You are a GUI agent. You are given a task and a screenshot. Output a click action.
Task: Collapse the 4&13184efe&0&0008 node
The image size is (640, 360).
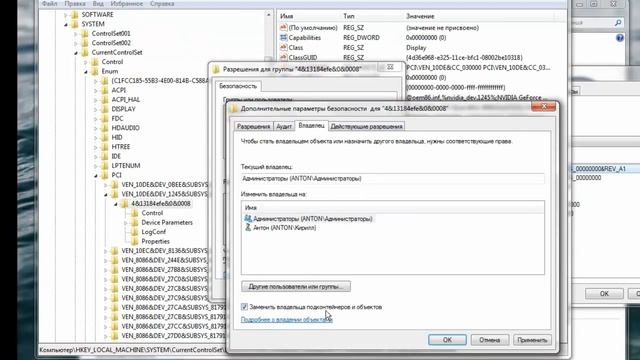point(116,204)
